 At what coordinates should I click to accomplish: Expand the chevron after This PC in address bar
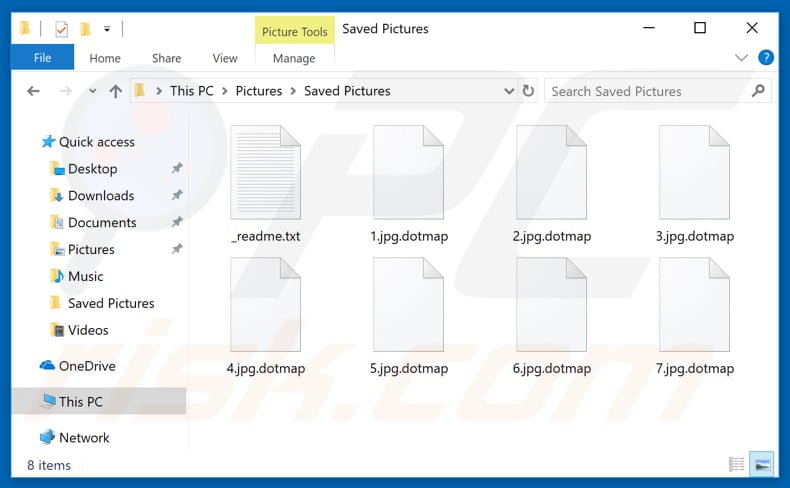[225, 91]
